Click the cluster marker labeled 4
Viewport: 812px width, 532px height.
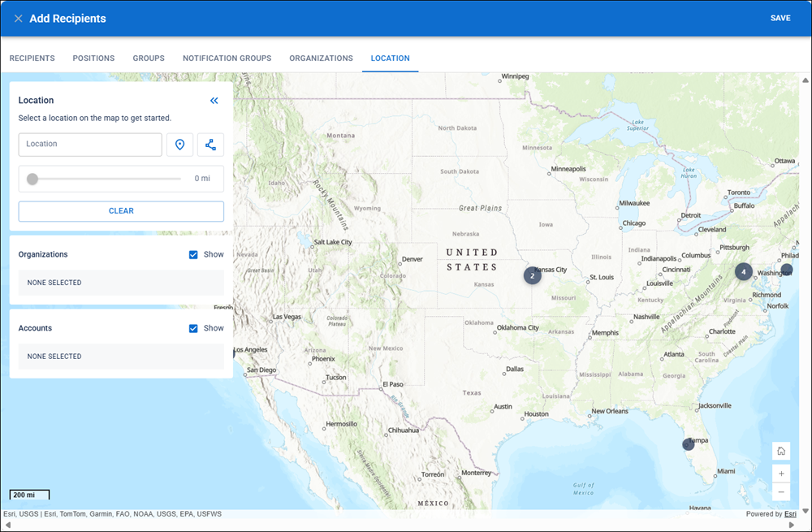(x=744, y=271)
